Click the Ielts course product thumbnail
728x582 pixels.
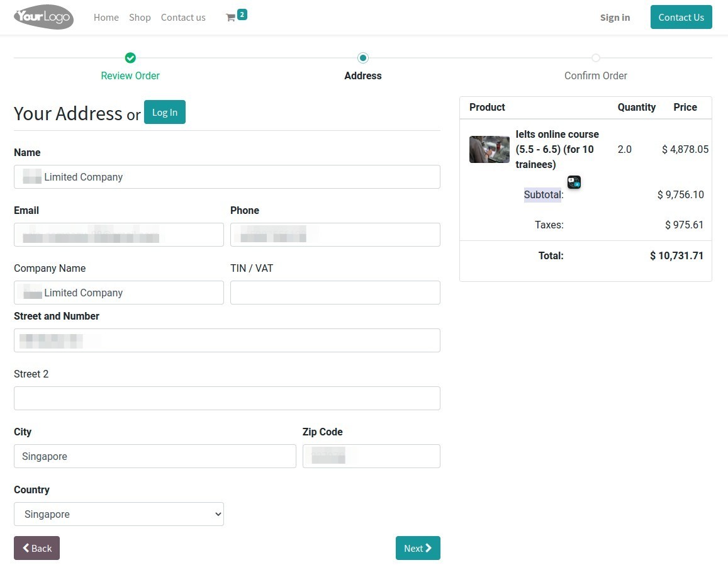coord(489,149)
